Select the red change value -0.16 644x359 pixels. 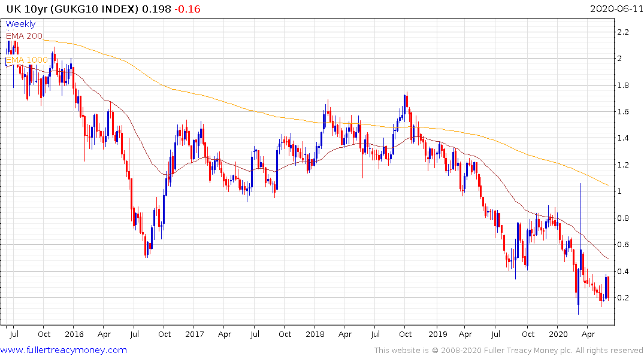click(188, 9)
